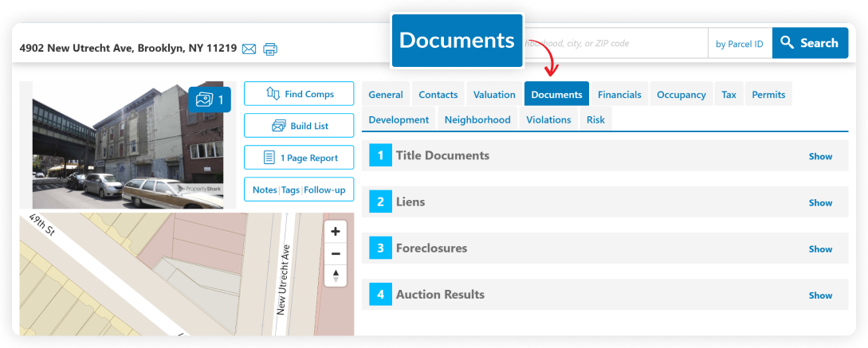Show the Liens section
868x348 pixels.
click(x=820, y=202)
